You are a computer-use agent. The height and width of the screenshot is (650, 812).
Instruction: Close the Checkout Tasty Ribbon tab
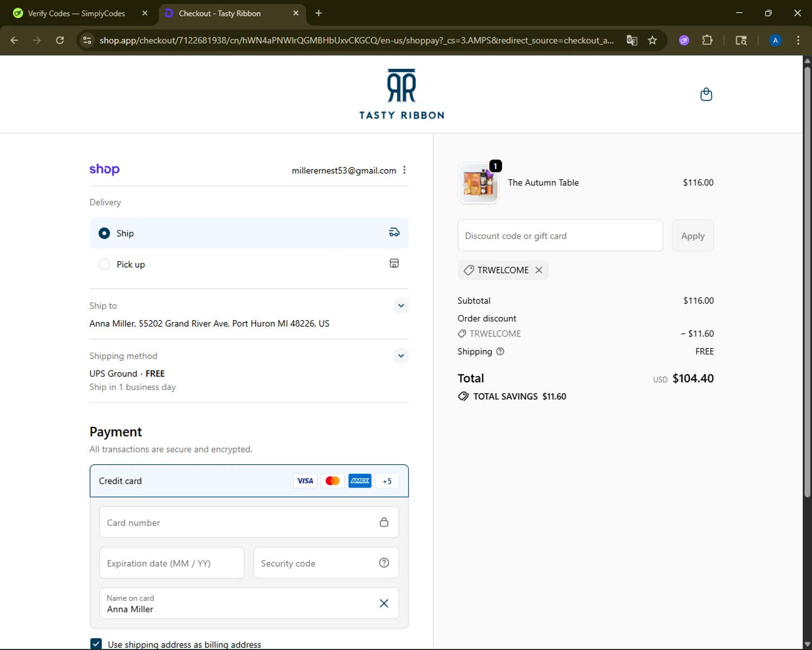296,13
